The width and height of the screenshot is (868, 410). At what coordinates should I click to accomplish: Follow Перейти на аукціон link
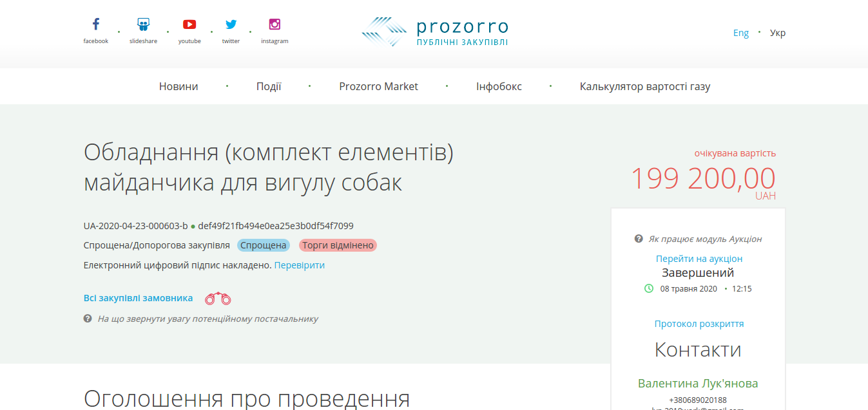pyautogui.click(x=699, y=259)
